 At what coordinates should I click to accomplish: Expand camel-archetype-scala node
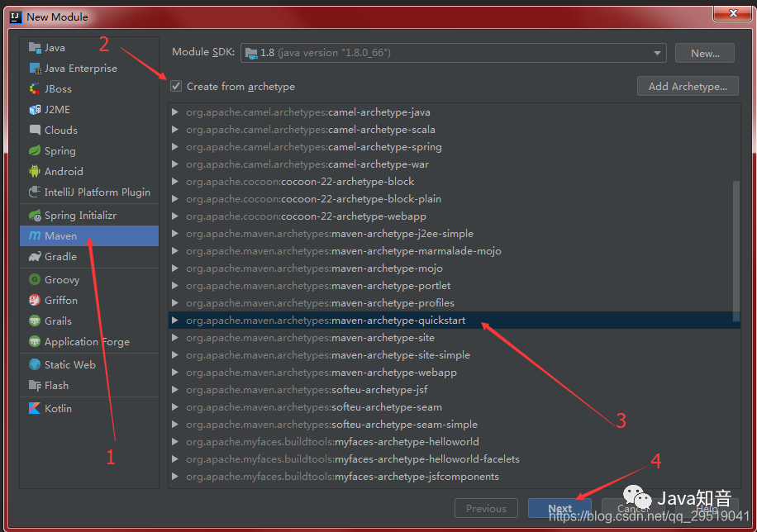[x=174, y=130]
